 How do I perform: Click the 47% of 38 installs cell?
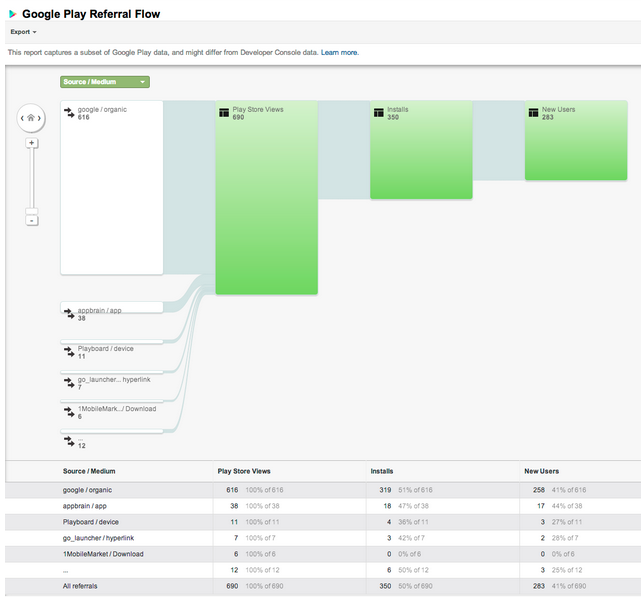[x=413, y=506]
